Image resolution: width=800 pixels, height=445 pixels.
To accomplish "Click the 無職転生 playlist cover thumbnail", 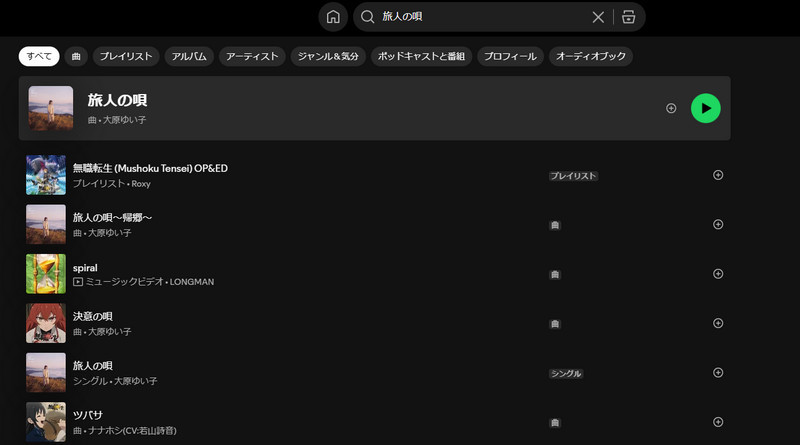I will [46, 175].
